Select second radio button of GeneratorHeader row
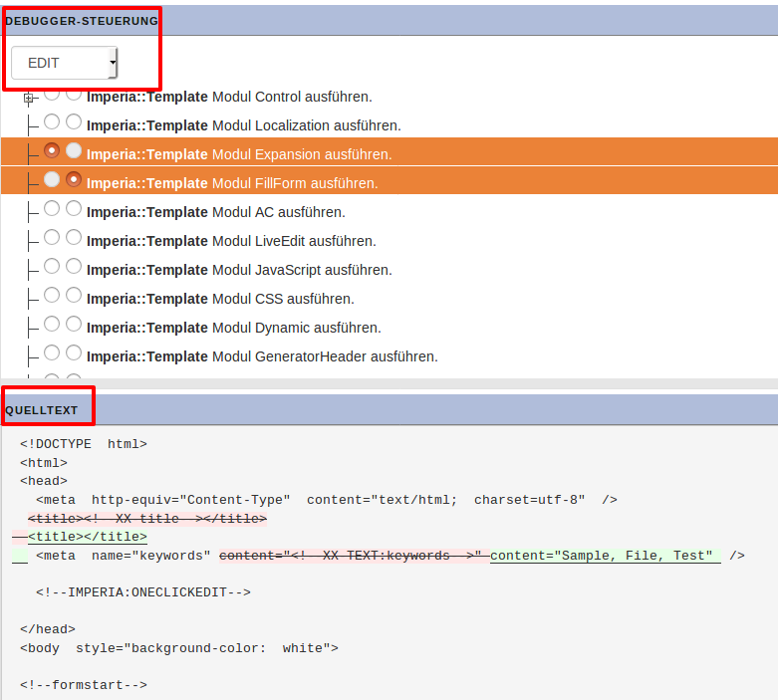Screen dimensions: 778x700 coord(74,352)
